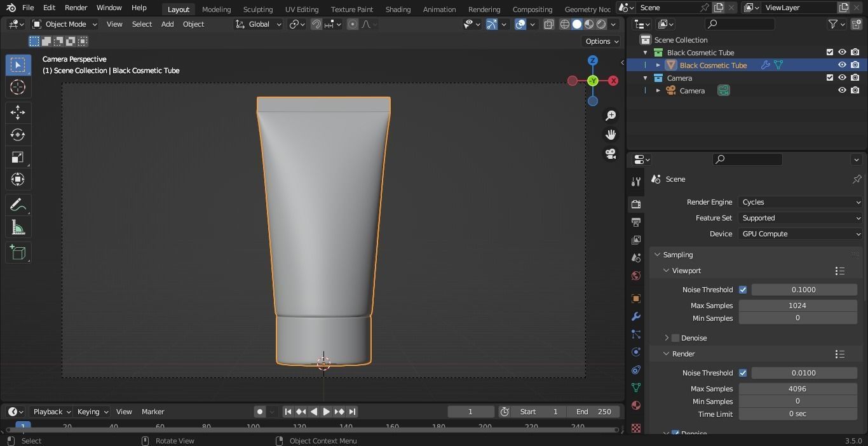Toggle Render Noise Threshold checkbox
The height and width of the screenshot is (446, 868).
(743, 373)
